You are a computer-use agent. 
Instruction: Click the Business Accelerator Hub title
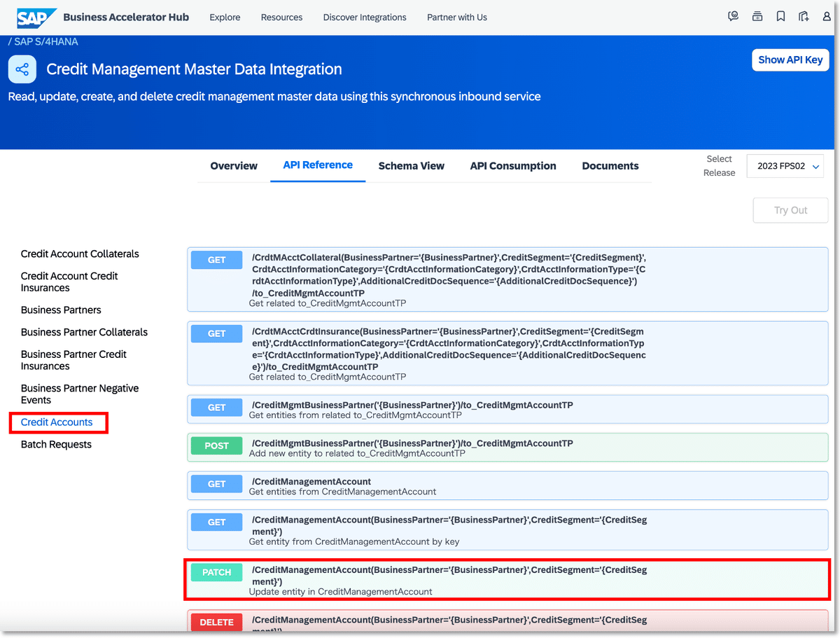pos(126,17)
